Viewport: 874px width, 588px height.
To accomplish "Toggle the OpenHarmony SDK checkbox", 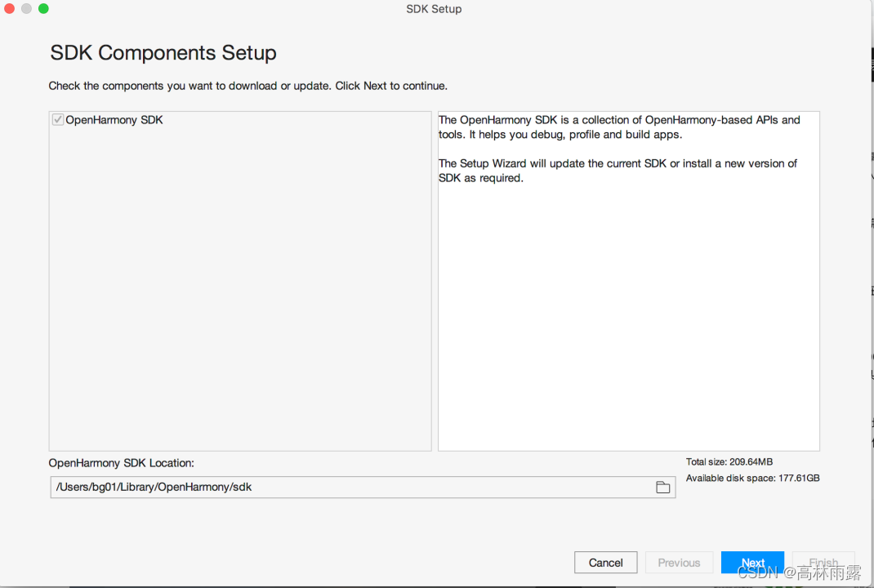I will pyautogui.click(x=58, y=120).
